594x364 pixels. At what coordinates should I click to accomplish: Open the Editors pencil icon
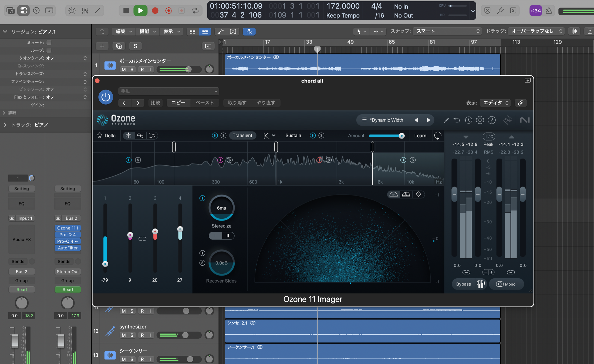(x=97, y=11)
